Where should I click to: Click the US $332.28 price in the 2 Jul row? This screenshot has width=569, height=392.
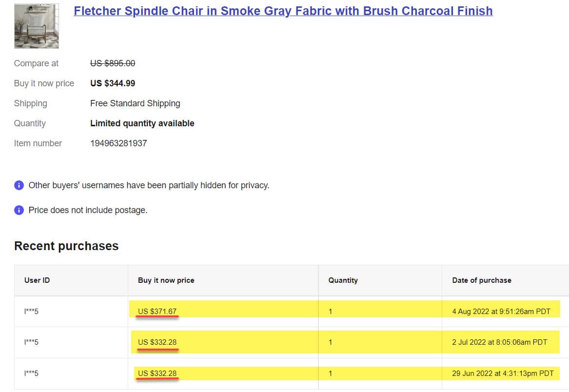click(157, 342)
